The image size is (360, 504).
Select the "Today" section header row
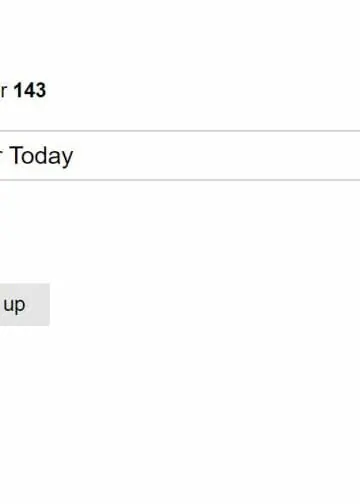(180, 156)
